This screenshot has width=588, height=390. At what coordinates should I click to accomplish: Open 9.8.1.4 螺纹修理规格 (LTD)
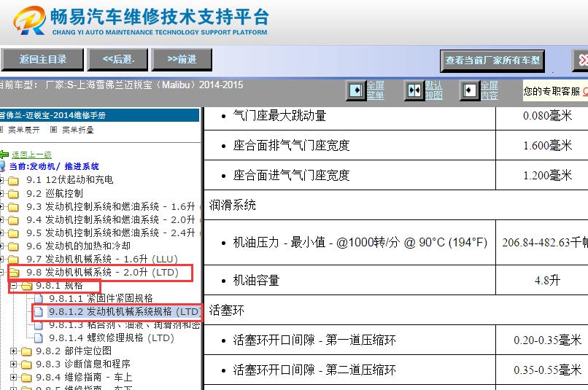[112, 338]
